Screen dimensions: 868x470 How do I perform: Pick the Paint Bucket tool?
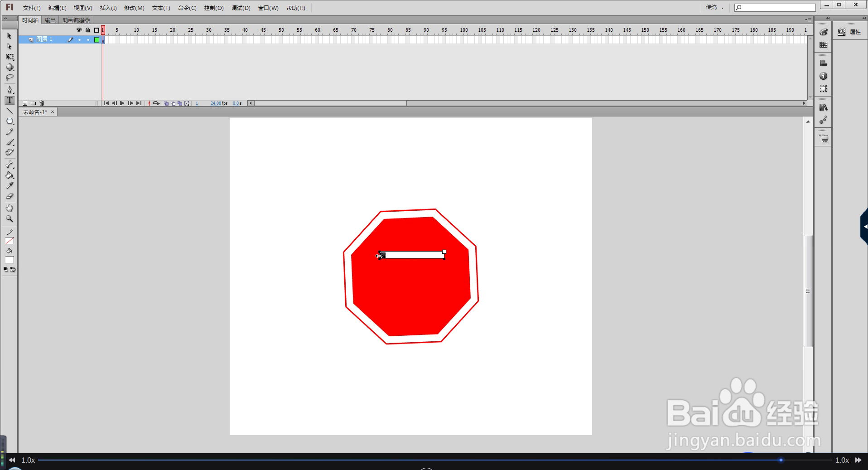[x=10, y=176]
